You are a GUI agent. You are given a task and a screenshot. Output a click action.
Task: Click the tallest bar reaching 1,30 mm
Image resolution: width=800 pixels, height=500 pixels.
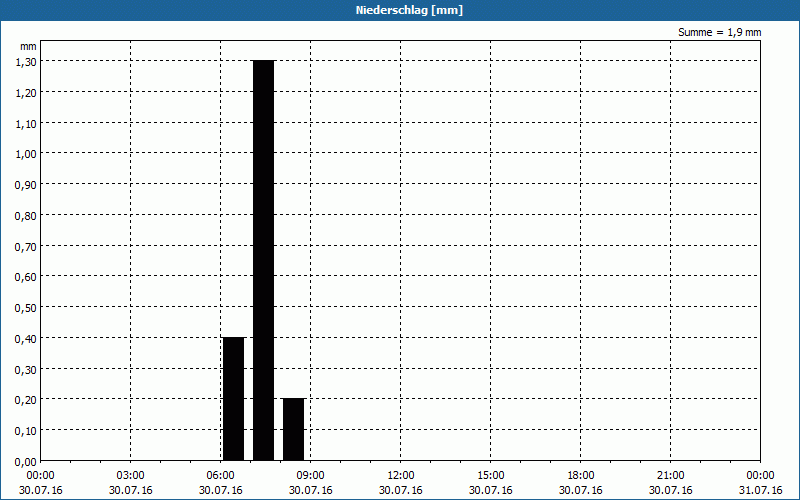tap(264, 261)
